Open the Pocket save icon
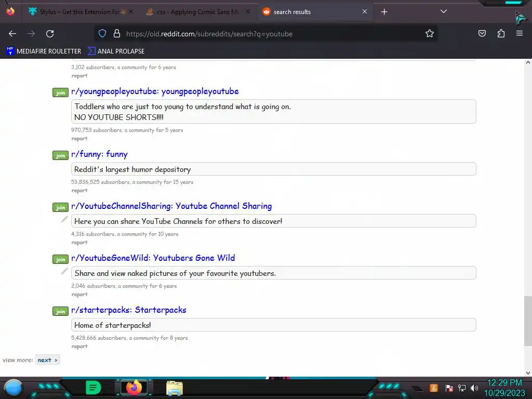Viewport: 532px width, 399px height. tap(482, 34)
